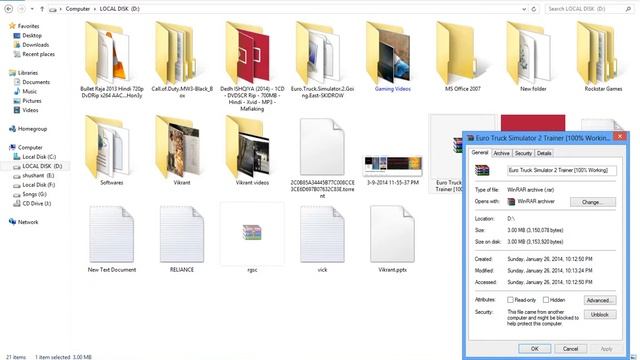Select Libraries in the navigation pane
The height and width of the screenshot is (360, 640).
coord(28,73)
